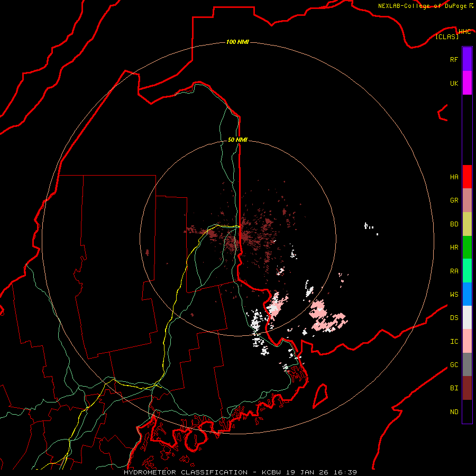Click the 16:39 timestamp

(345, 472)
